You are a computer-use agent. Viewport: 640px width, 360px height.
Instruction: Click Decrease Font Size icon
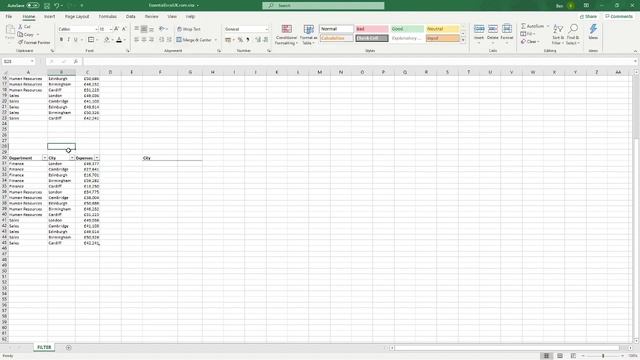coord(124,29)
